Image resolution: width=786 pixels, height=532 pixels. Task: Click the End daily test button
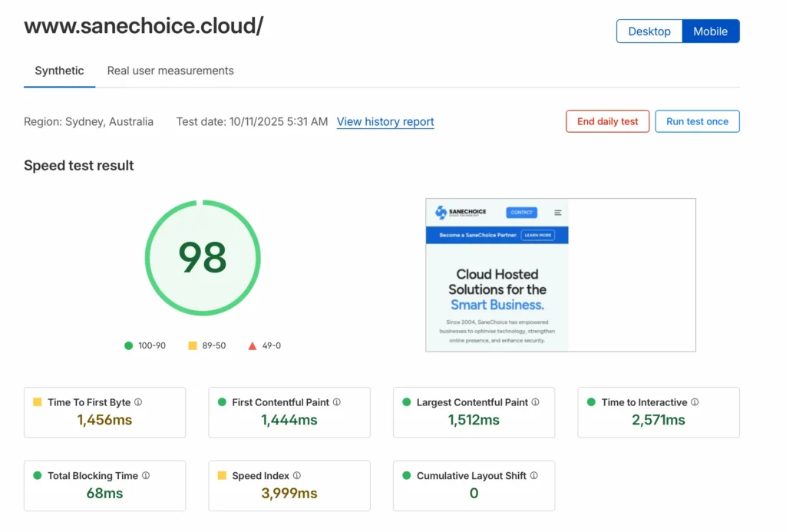(x=608, y=121)
